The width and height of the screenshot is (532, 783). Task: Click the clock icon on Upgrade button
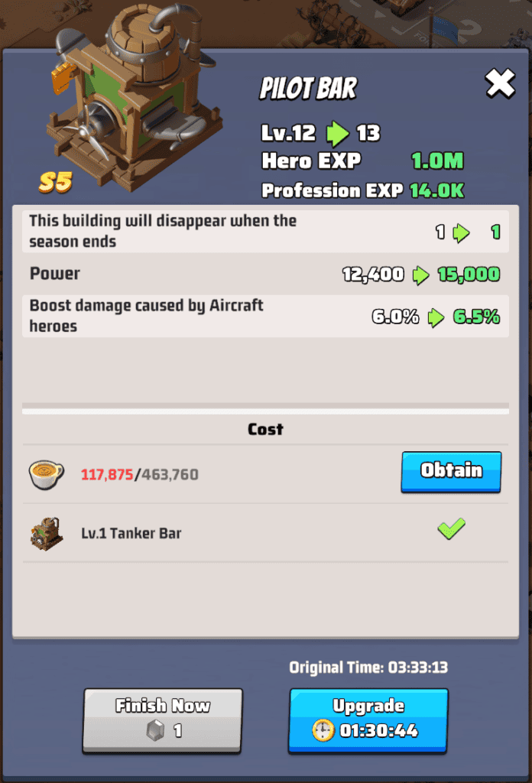[x=323, y=730]
